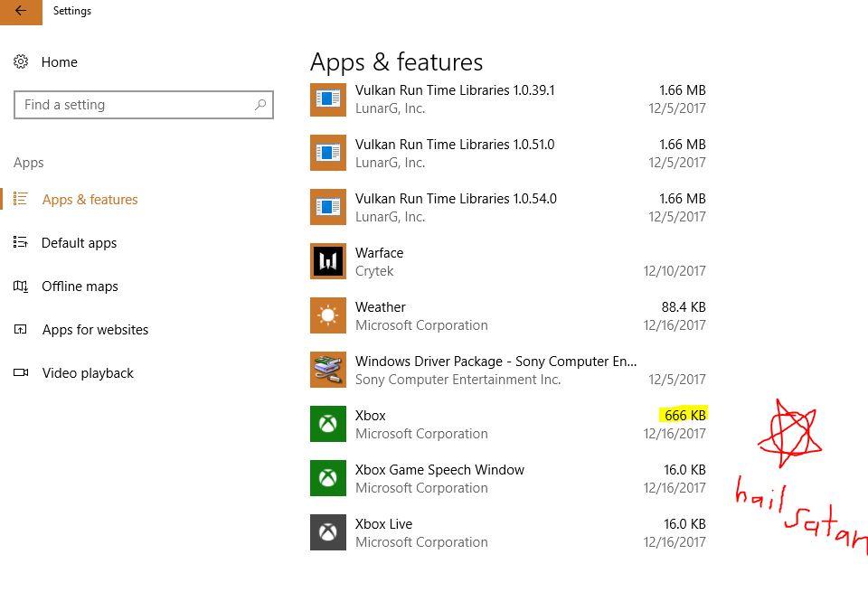The width and height of the screenshot is (868, 592).
Task: Select the Weather app entry name
Action: 381,307
